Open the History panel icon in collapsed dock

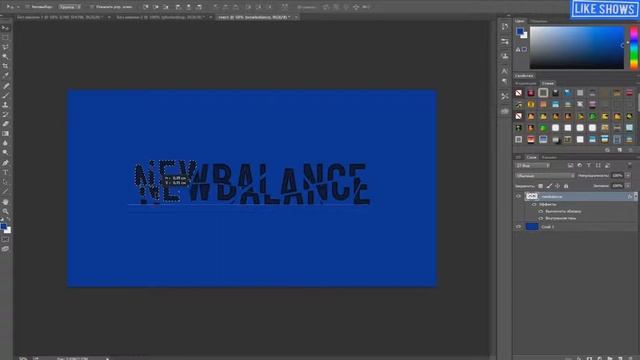(x=505, y=27)
